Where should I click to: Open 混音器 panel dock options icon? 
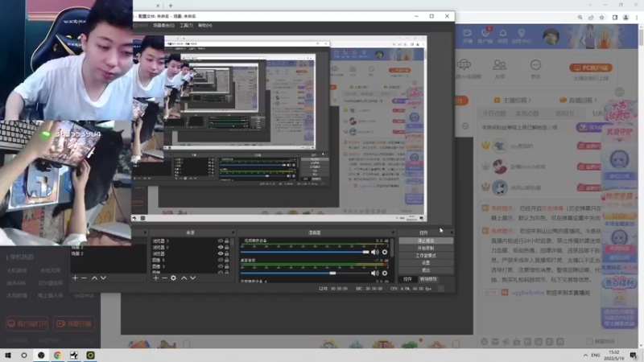[x=393, y=232]
